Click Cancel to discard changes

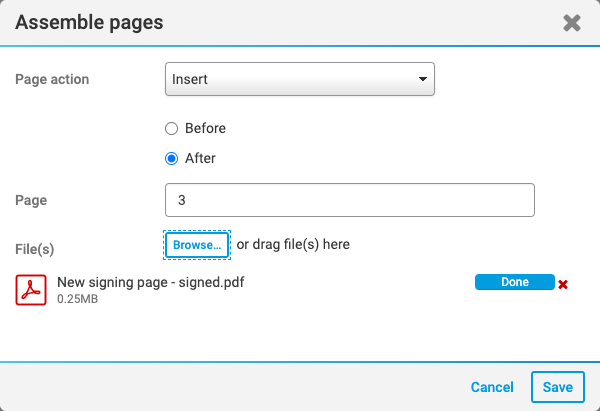pyautogui.click(x=492, y=387)
